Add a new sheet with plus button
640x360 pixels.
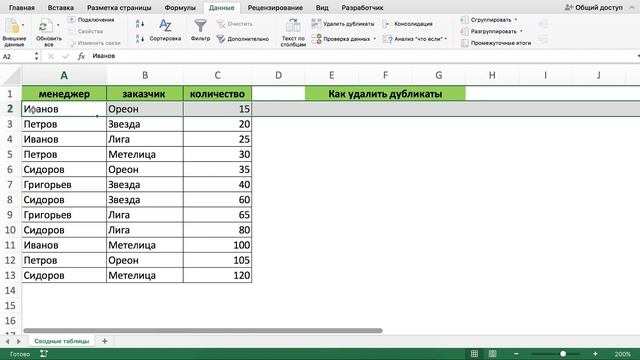[104, 341]
